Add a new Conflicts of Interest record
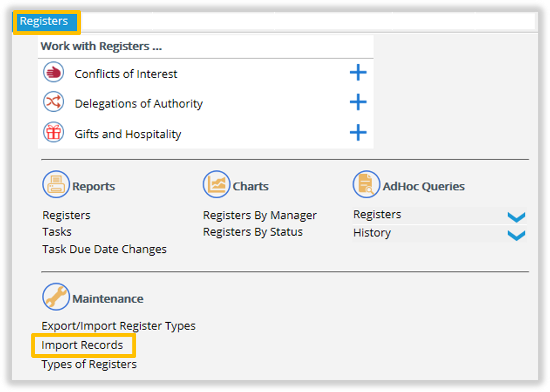The image size is (550, 392). [358, 73]
